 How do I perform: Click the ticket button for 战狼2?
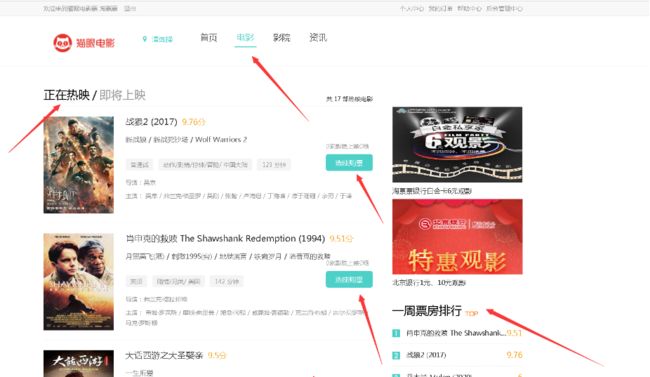[349, 163]
